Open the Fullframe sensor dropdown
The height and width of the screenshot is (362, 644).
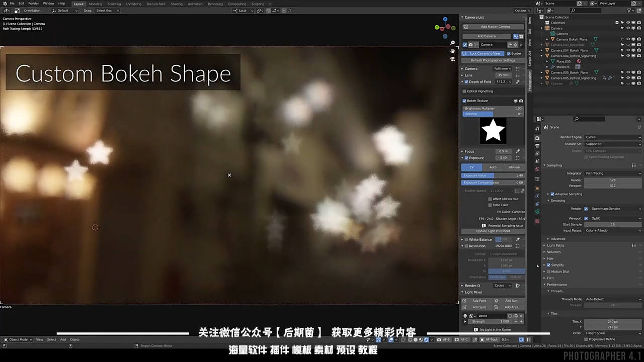click(502, 69)
